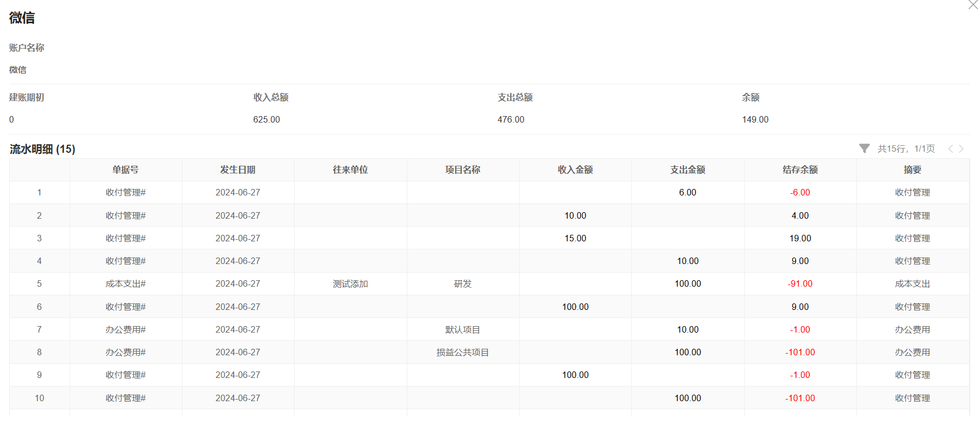Go to next page arrow

pyautogui.click(x=961, y=149)
